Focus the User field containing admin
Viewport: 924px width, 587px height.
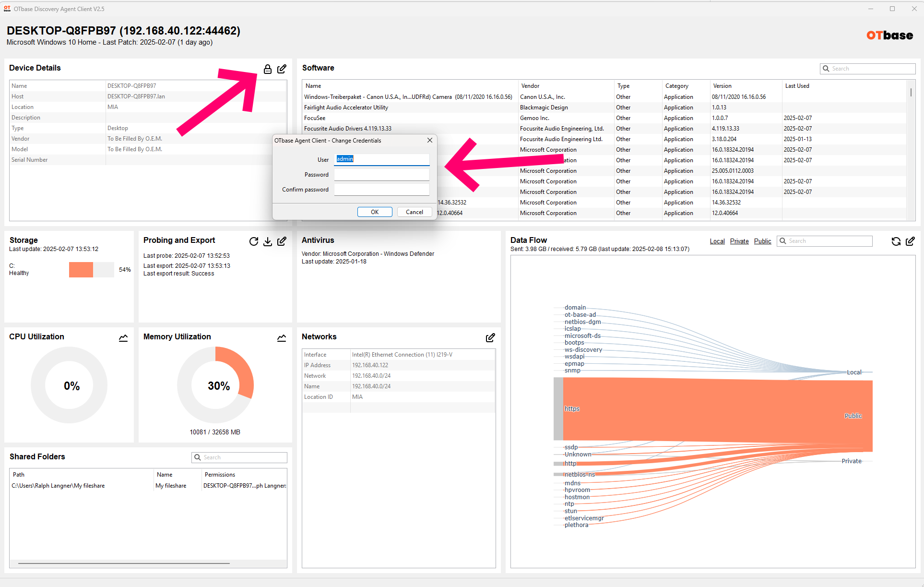pos(381,159)
